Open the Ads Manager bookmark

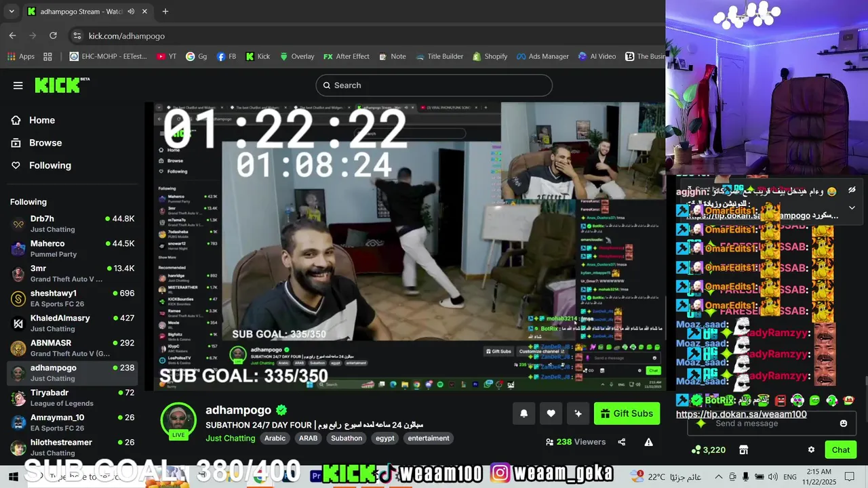[542, 56]
